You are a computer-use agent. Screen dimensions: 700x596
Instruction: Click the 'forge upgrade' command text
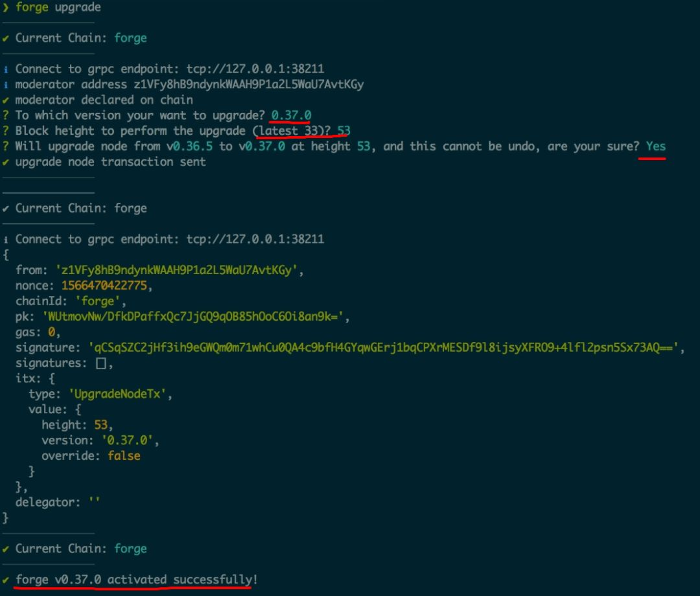click(x=58, y=7)
